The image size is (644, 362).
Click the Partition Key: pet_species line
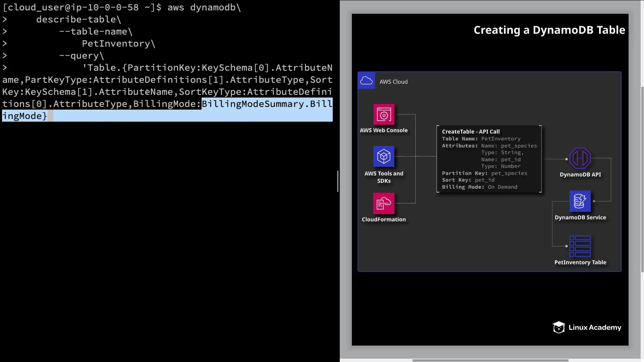point(484,173)
